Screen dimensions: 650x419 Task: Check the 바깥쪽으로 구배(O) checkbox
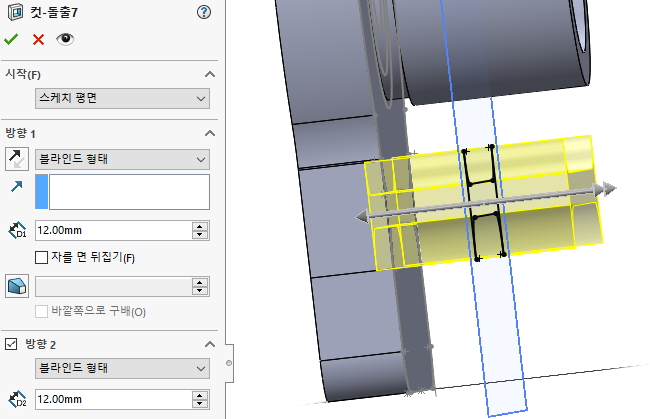41,312
